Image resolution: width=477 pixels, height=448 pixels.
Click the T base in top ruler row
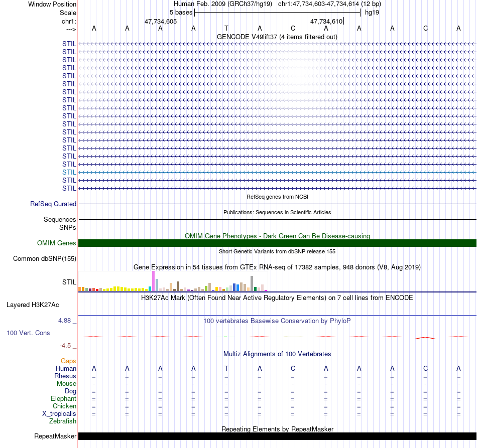click(226, 28)
